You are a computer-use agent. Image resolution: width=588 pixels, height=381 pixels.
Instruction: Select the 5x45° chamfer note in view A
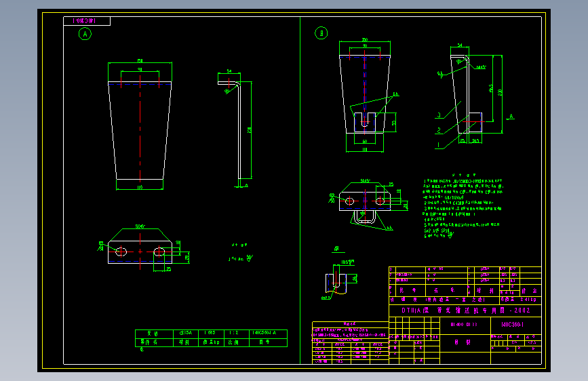click(x=140, y=226)
